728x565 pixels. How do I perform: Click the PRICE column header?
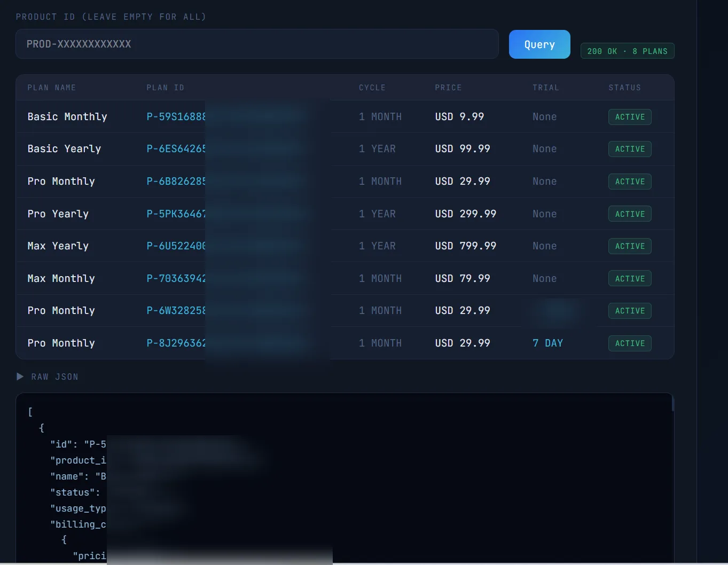(x=448, y=88)
